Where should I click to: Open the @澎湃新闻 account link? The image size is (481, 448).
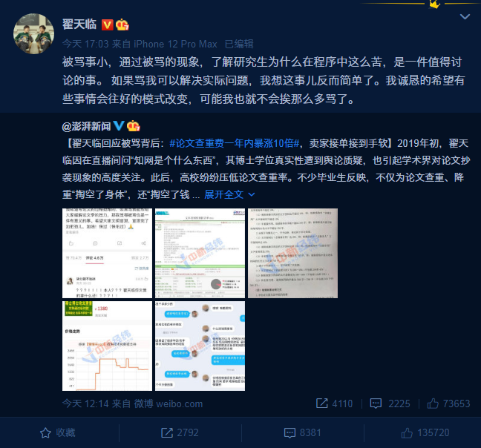tap(86, 126)
